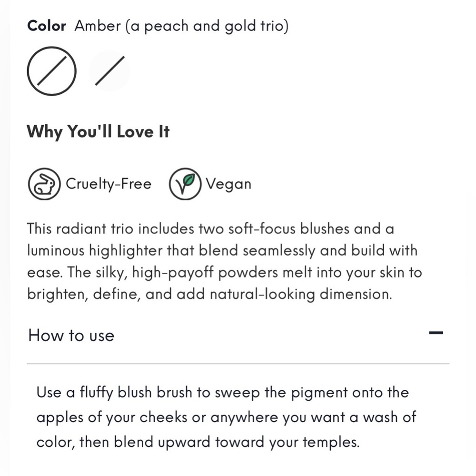The image size is (476, 476).
Task: Collapse How to use via minus icon
Action: (x=436, y=333)
